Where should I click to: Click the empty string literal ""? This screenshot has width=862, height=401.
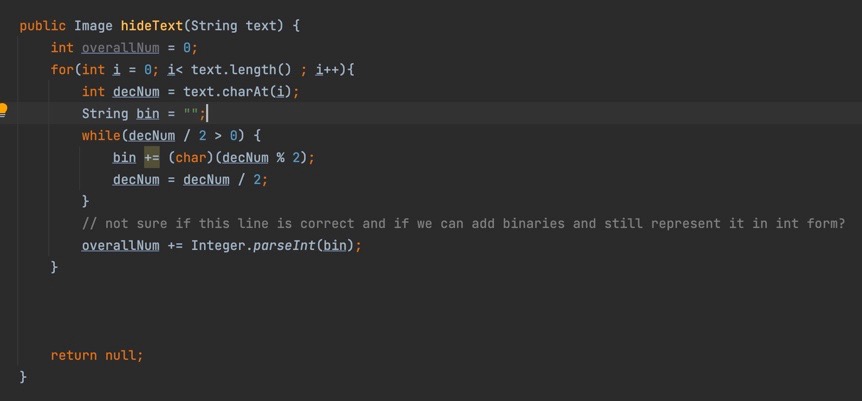[x=191, y=113]
